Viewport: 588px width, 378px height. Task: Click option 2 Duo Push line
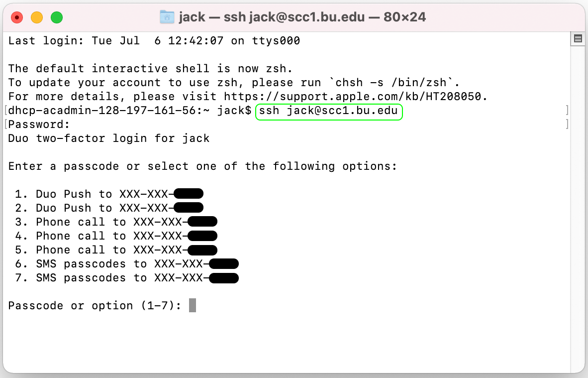(x=109, y=208)
